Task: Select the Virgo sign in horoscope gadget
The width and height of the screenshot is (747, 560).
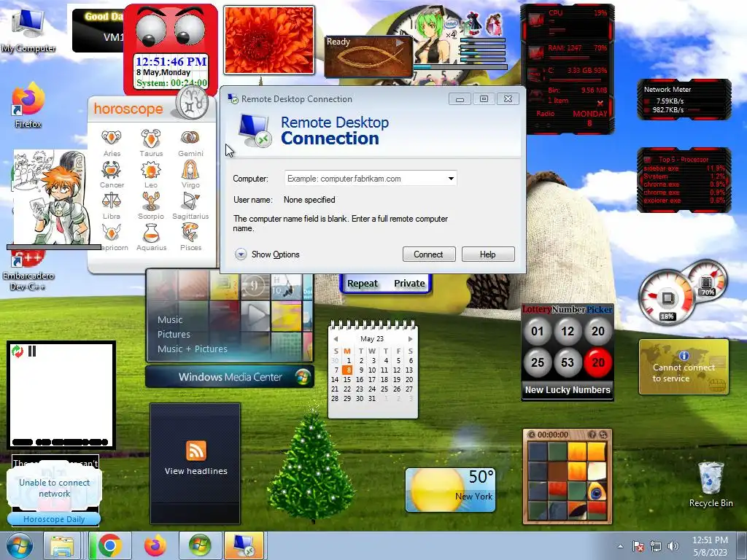Action: pyautogui.click(x=190, y=174)
